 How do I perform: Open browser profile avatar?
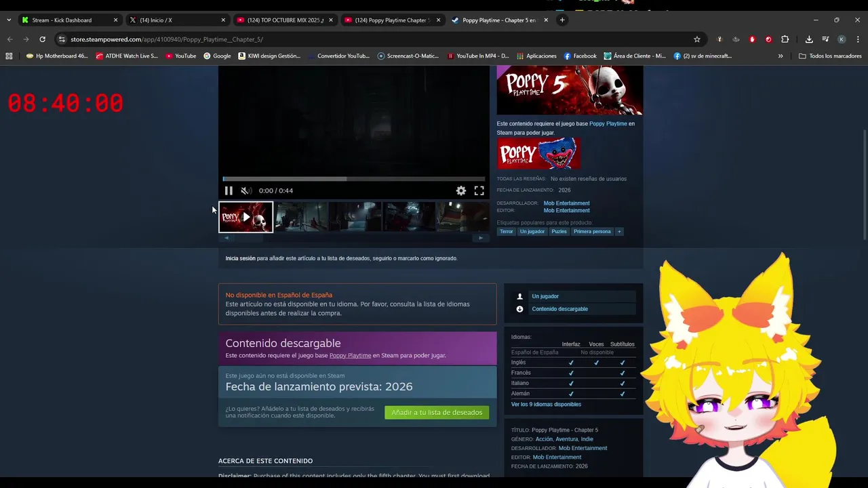coord(842,39)
